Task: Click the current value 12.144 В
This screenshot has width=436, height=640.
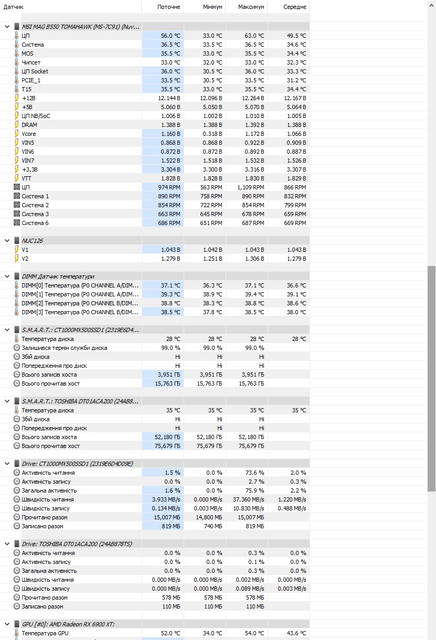Action: (169, 98)
